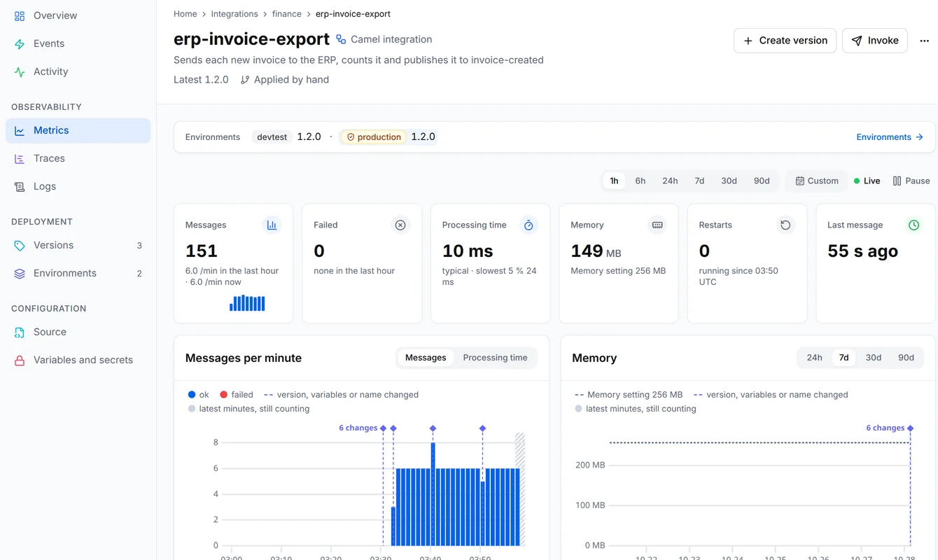This screenshot has width=938, height=560.
Task: Set Memory chart range to 90d
Action: point(906,358)
